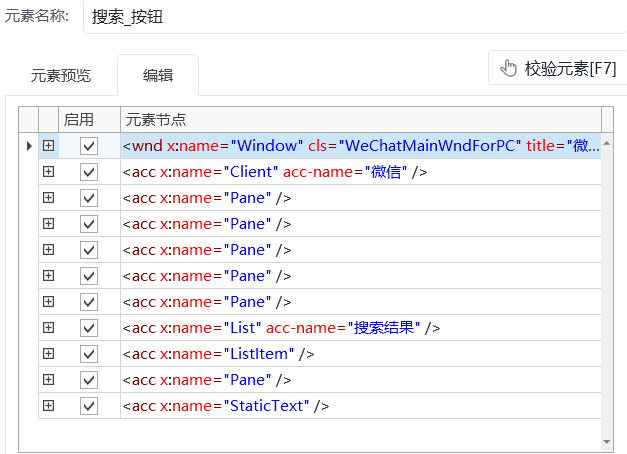Select the StaticText node row text
Screen dimensions: 627x454
tap(225, 406)
